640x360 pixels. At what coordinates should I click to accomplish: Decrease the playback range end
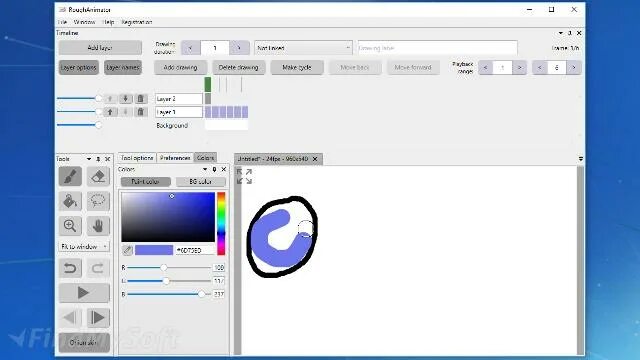[540, 68]
